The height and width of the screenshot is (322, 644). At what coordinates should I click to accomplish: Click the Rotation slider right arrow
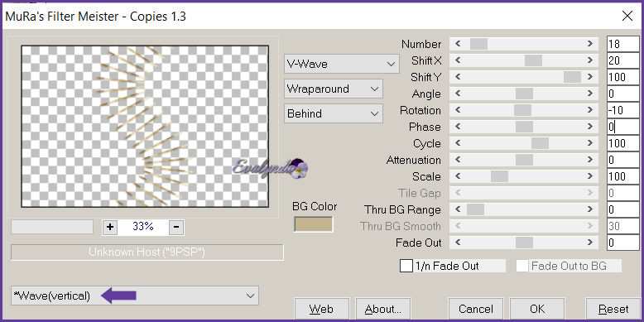[x=590, y=110]
